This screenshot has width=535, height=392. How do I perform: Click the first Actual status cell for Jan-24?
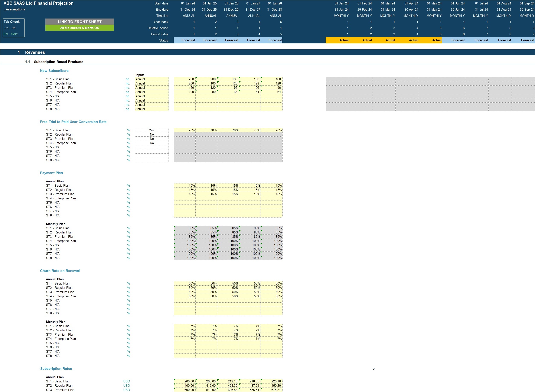pyautogui.click(x=337, y=40)
